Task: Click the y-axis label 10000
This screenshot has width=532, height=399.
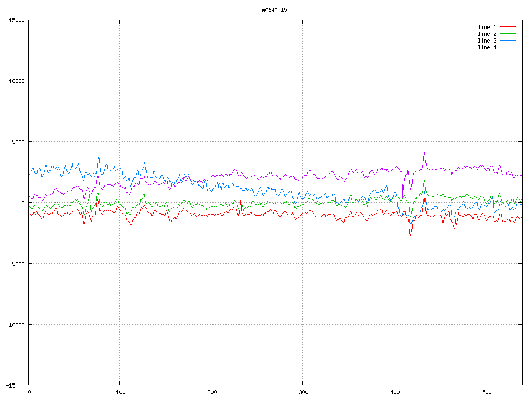Action: (17, 81)
